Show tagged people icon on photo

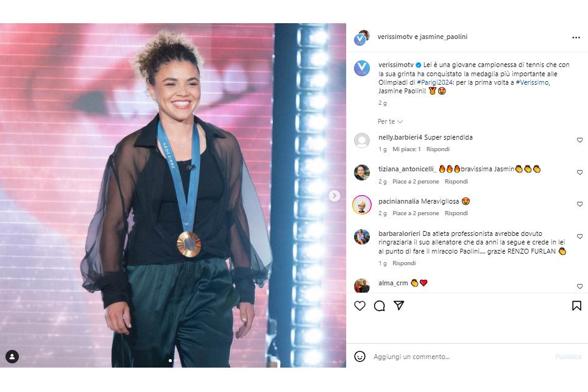tap(12, 357)
